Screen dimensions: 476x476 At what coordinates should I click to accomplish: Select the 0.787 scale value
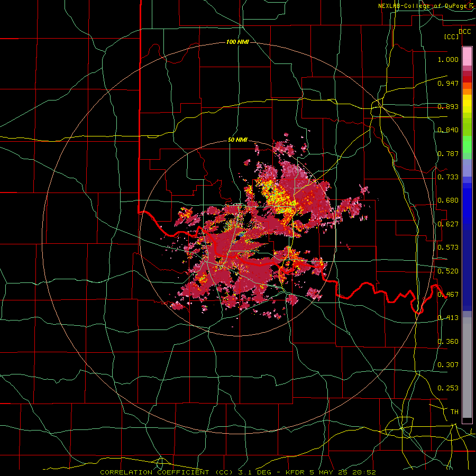point(448,153)
